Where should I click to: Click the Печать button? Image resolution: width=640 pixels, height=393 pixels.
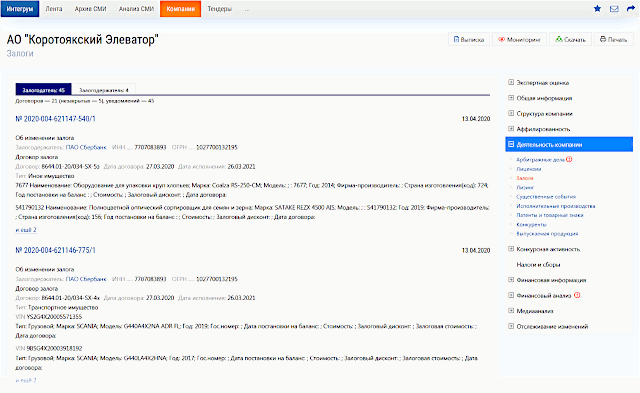coord(613,40)
